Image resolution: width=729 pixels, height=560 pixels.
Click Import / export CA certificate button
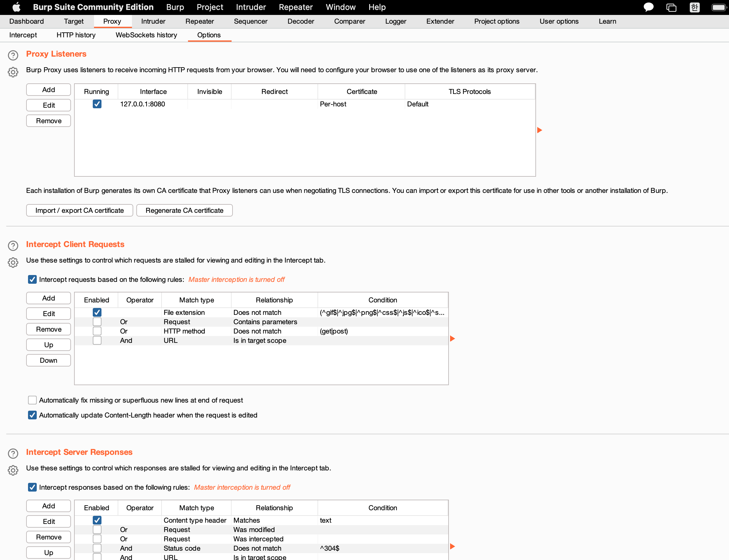tap(79, 210)
